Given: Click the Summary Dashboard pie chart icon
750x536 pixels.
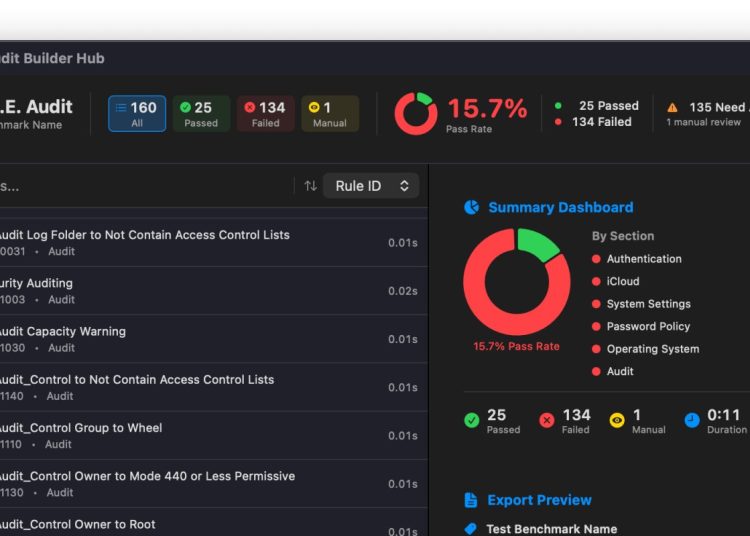Looking at the screenshot, I should click(x=472, y=208).
